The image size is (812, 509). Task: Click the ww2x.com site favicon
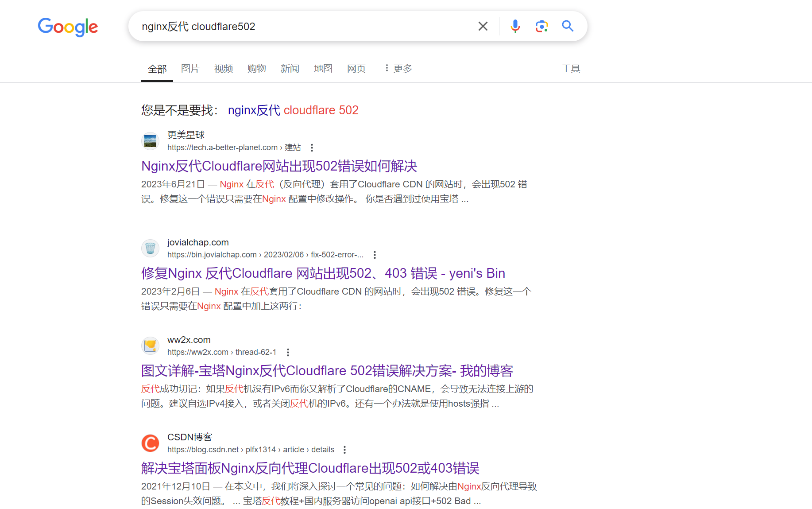[x=150, y=346]
